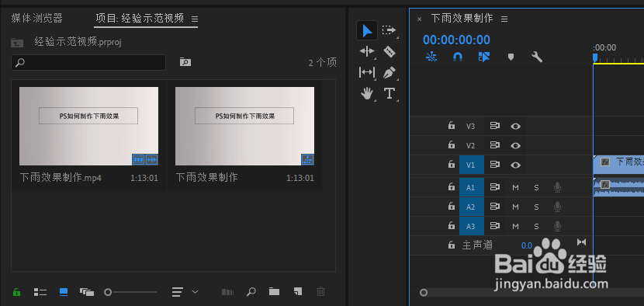Toggle V2 track lock
This screenshot has height=306, width=644.
pyautogui.click(x=452, y=144)
